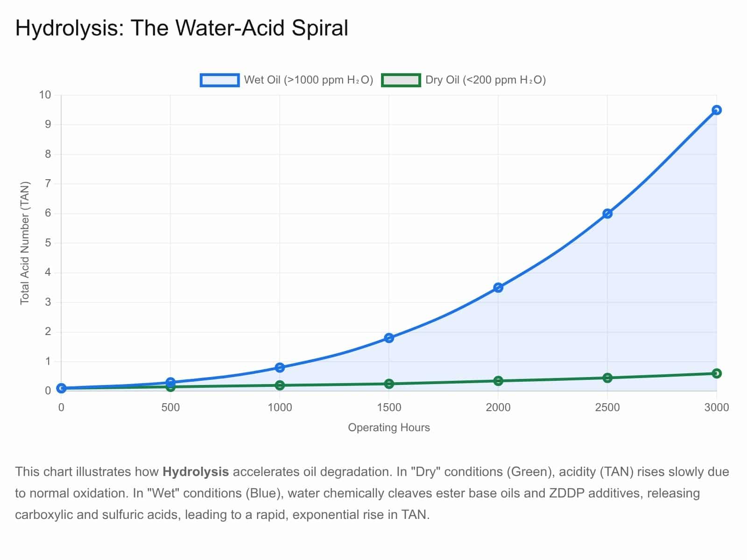747x560 pixels.
Task: Click Dry Oil data point at 1000 hours
Action: click(280, 385)
